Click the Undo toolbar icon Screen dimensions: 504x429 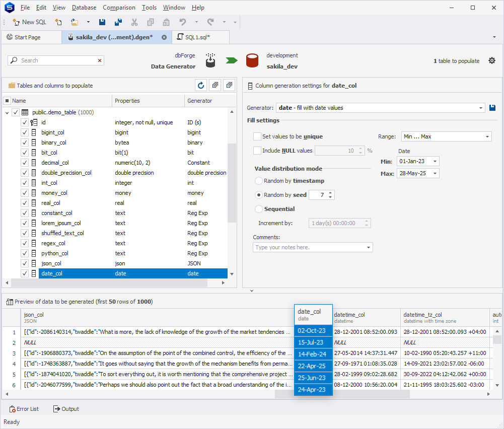point(183,22)
